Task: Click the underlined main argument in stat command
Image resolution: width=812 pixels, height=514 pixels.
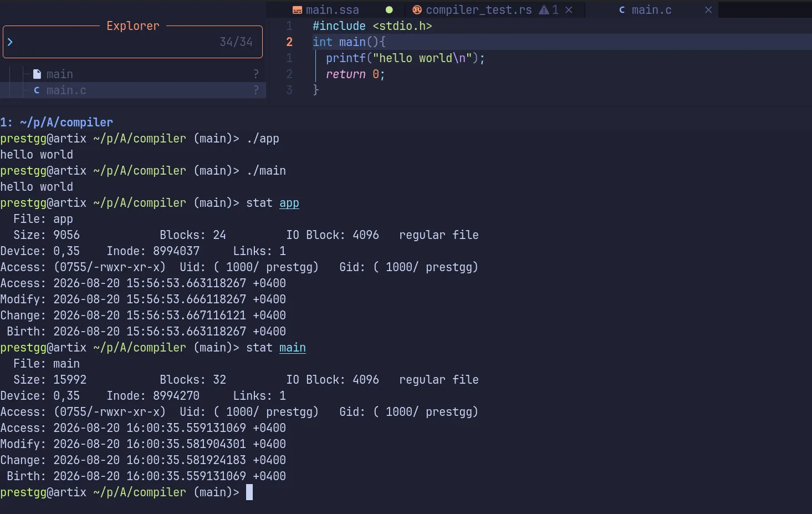Action: coord(293,348)
